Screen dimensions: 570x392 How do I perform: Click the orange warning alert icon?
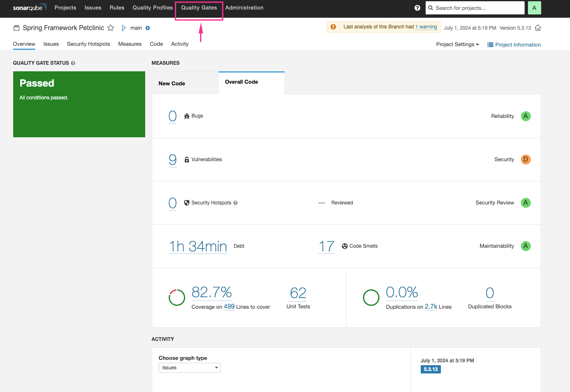coord(333,27)
